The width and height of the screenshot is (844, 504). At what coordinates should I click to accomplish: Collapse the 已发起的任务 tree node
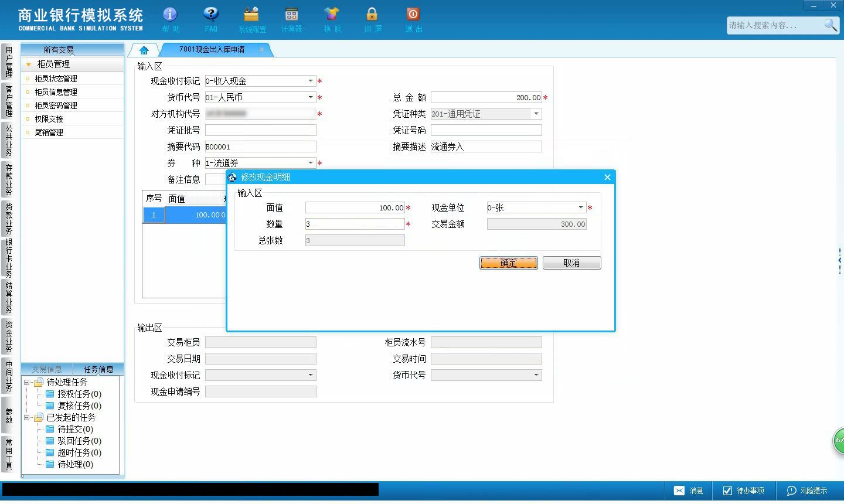tap(27, 417)
